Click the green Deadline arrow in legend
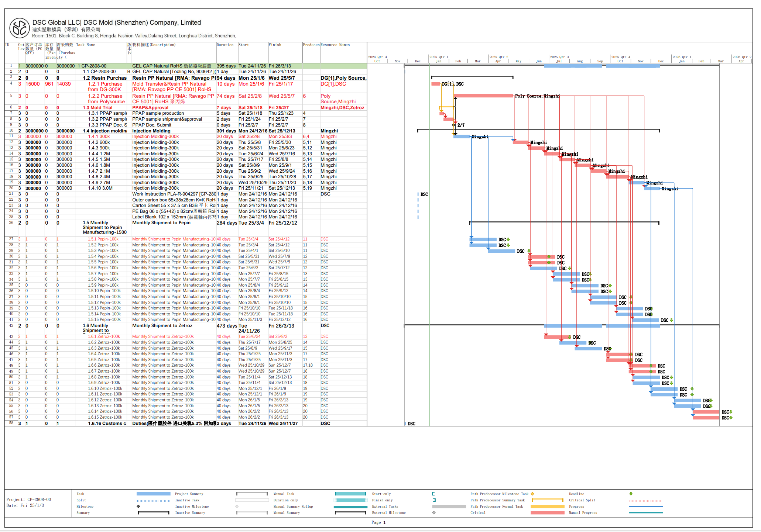The width and height of the screenshot is (761, 532). click(631, 494)
